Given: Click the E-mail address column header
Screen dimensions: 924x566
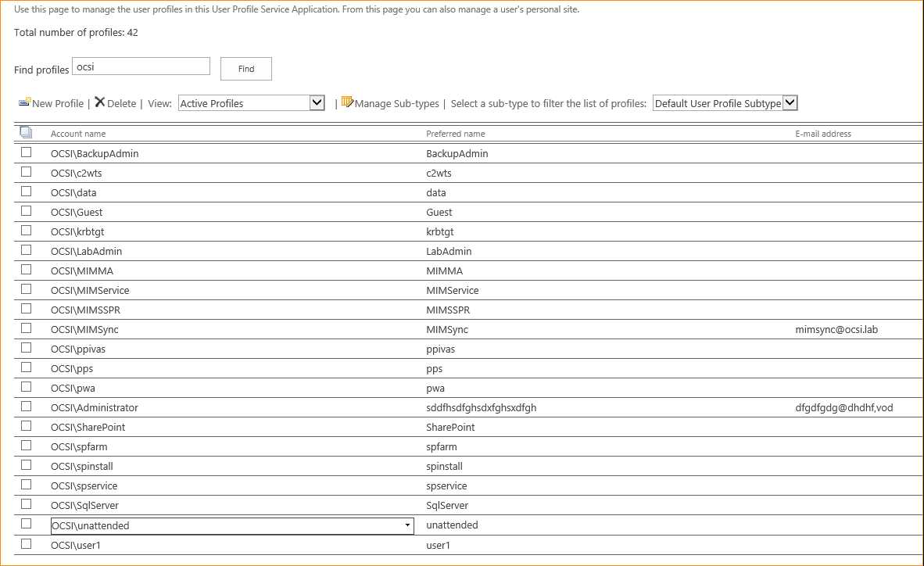Looking at the screenshot, I should pos(823,134).
